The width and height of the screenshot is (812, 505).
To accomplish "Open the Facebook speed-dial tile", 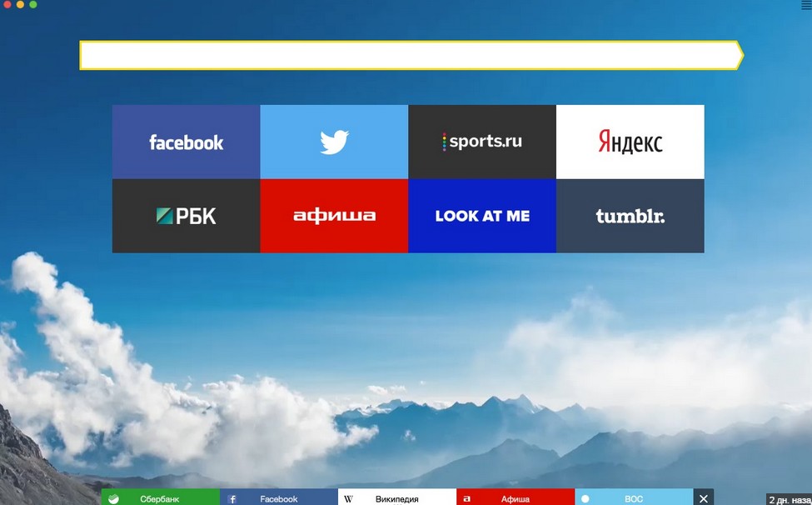I will (x=186, y=142).
